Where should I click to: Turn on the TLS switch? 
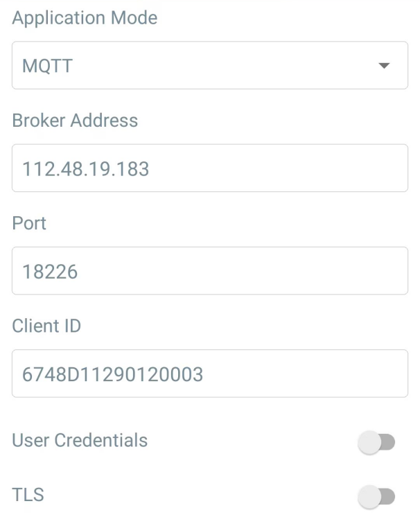point(376,496)
